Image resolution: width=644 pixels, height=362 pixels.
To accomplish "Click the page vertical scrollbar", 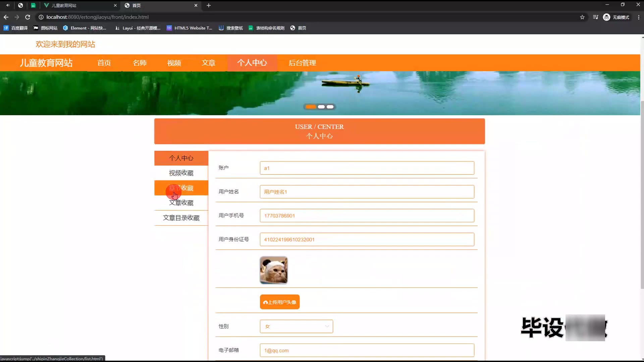I will (642, 194).
